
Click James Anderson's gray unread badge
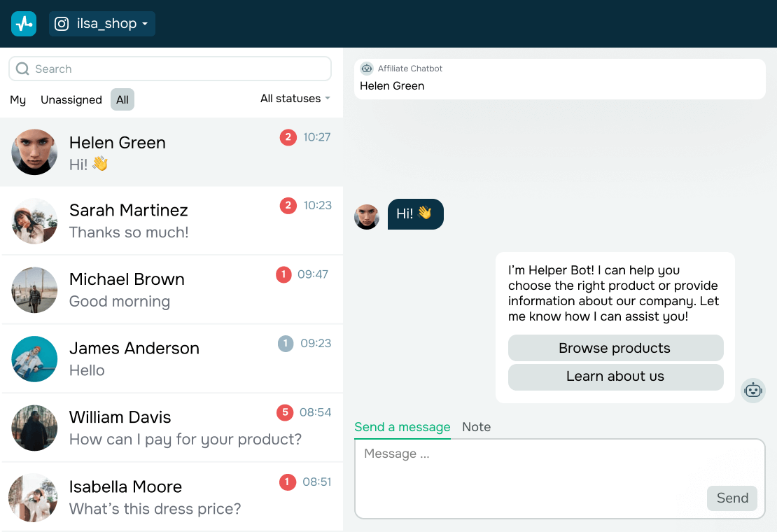(286, 344)
